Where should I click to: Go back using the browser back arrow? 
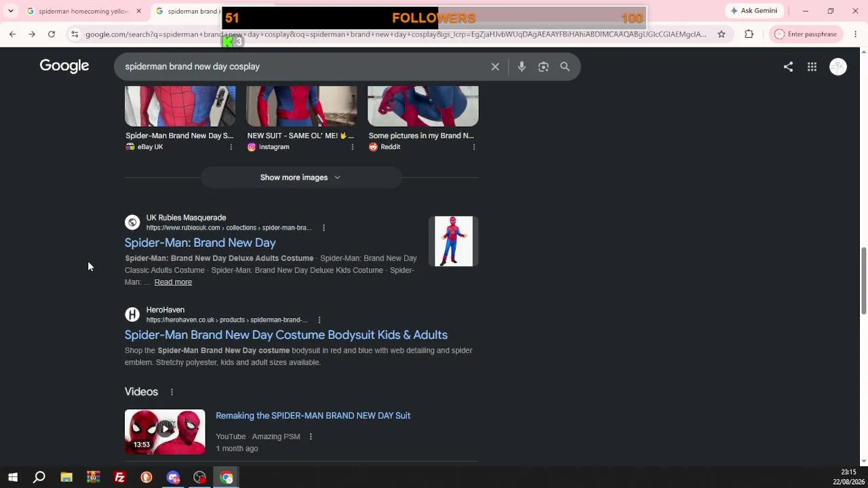12,34
